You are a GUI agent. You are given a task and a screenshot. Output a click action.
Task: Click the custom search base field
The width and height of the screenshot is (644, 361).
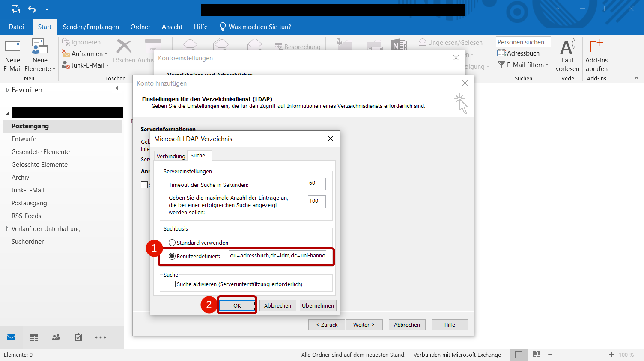tap(277, 256)
